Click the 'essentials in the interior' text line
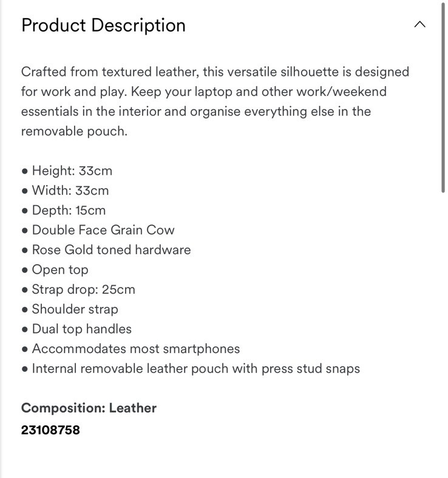Image resolution: width=448 pixels, height=478 pixels. click(196, 112)
